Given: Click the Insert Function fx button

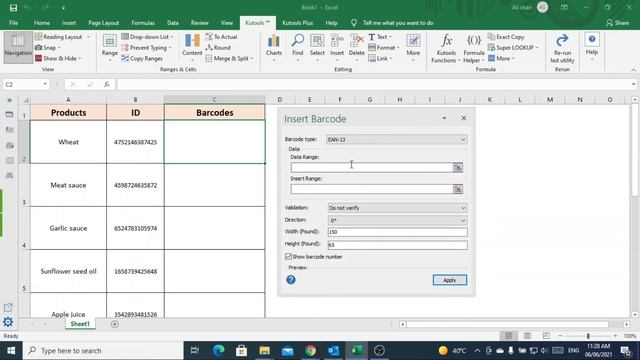Looking at the screenshot, I should point(107,84).
